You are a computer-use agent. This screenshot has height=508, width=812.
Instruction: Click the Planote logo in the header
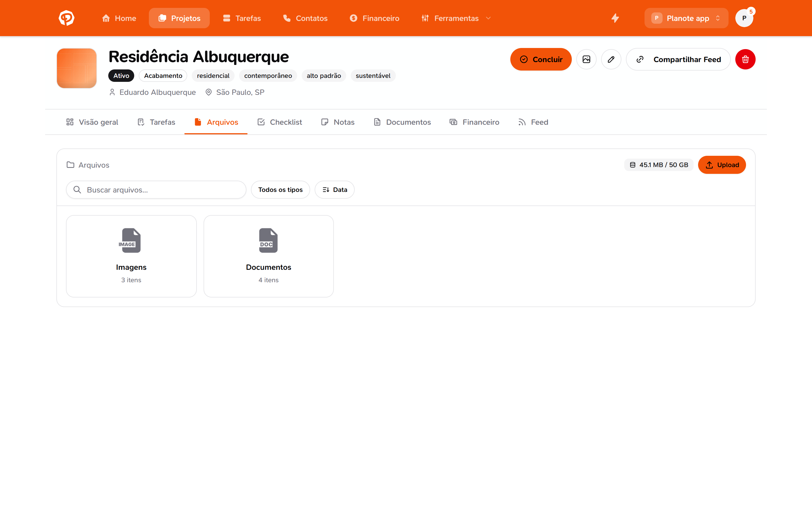67,18
